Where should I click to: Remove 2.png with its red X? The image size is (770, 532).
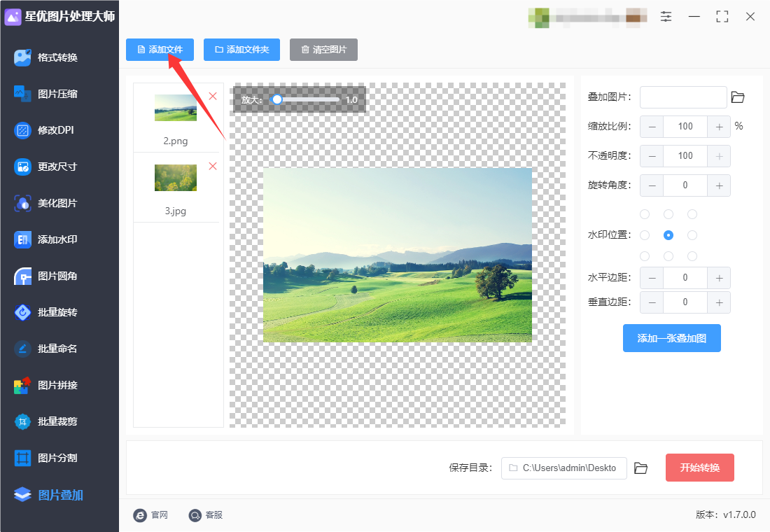[x=213, y=97]
